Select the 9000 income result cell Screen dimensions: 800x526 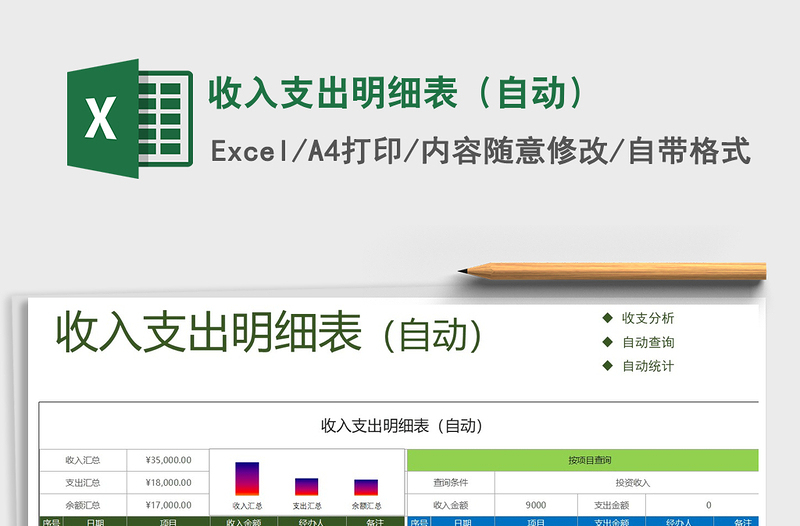click(x=536, y=505)
